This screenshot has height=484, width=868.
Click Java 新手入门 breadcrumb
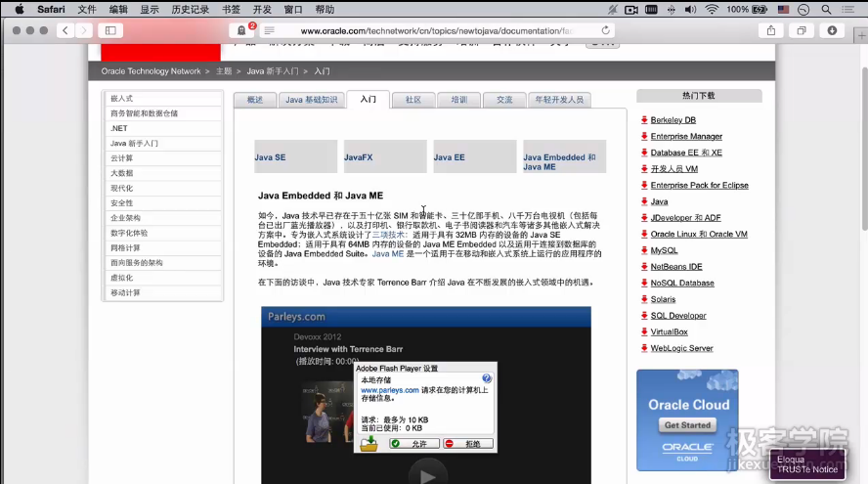273,70
